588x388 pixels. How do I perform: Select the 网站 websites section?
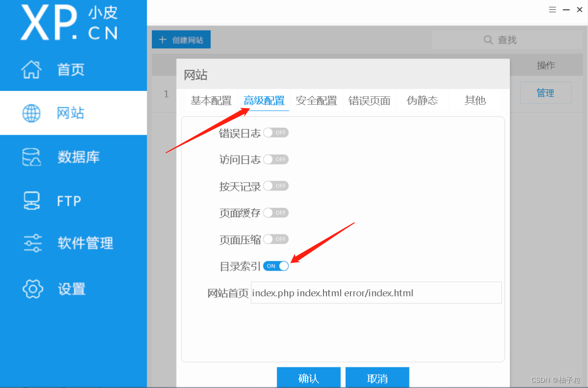click(68, 113)
